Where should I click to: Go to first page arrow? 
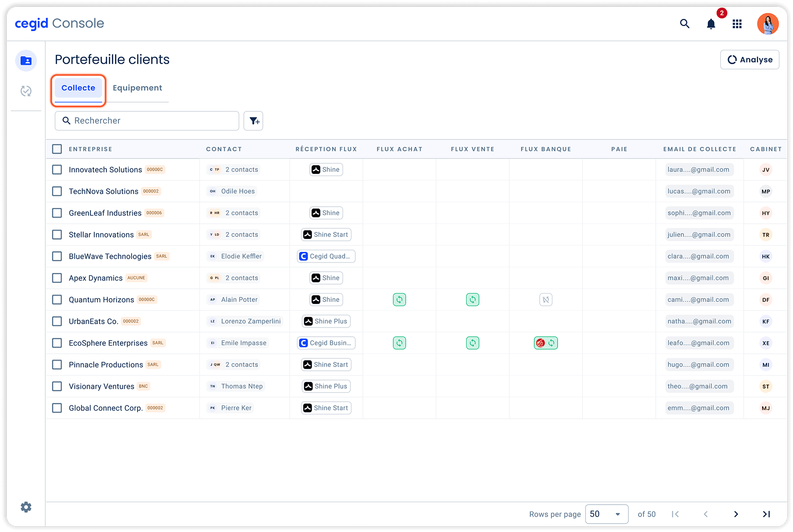click(x=675, y=514)
